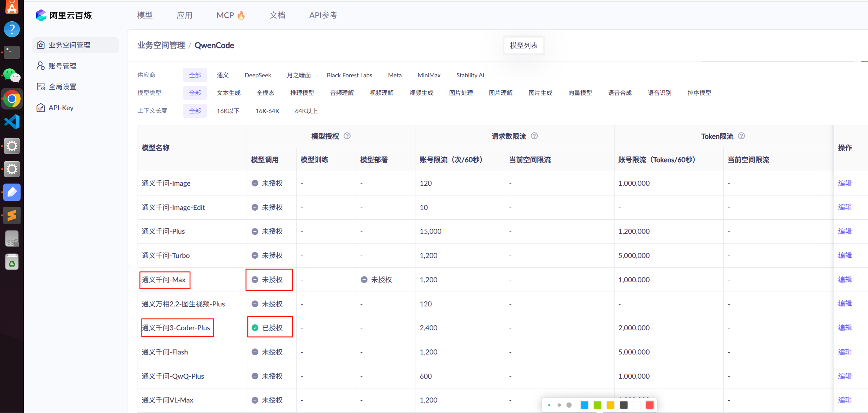Open the upper gear Settings icon in the dock
This screenshot has height=413, width=868.
pos(12,146)
